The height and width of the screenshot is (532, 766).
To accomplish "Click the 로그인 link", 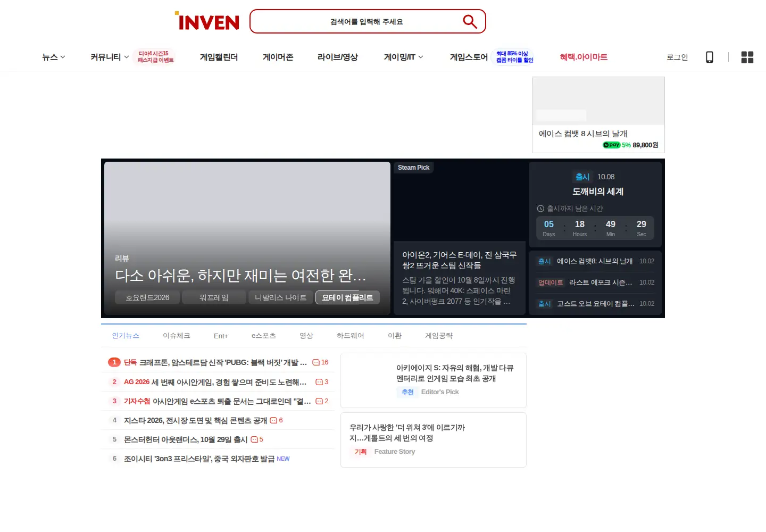I will (x=677, y=57).
